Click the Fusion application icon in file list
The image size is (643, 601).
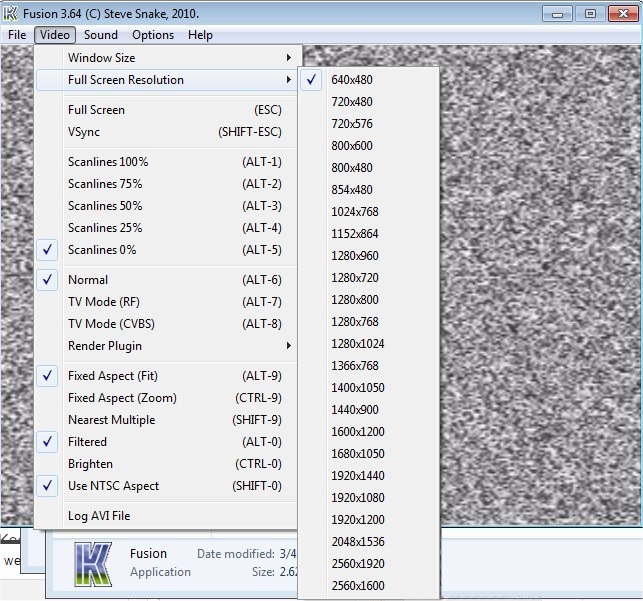[x=93, y=562]
